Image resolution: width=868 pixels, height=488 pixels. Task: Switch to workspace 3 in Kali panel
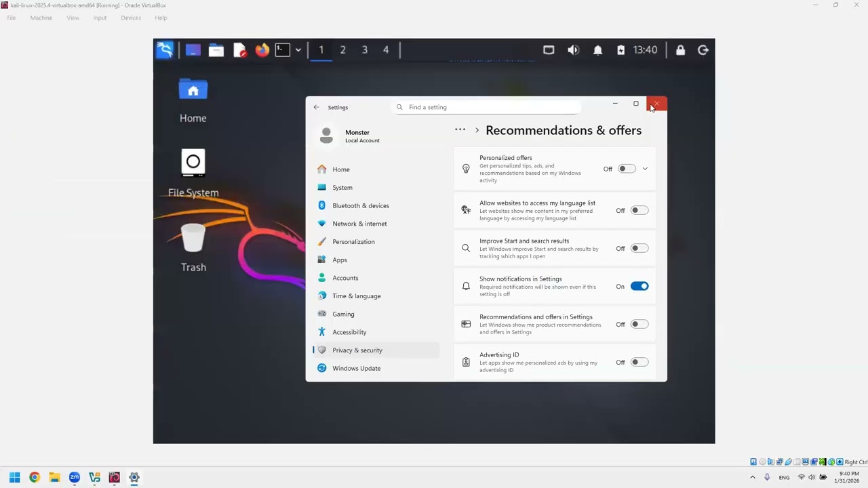click(365, 49)
